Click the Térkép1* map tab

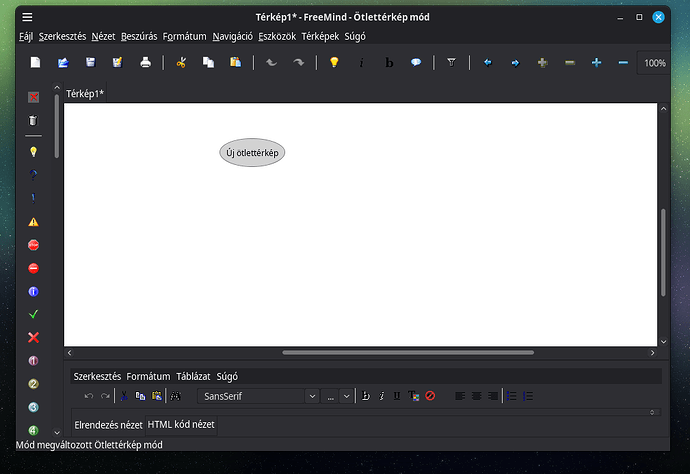pos(85,93)
